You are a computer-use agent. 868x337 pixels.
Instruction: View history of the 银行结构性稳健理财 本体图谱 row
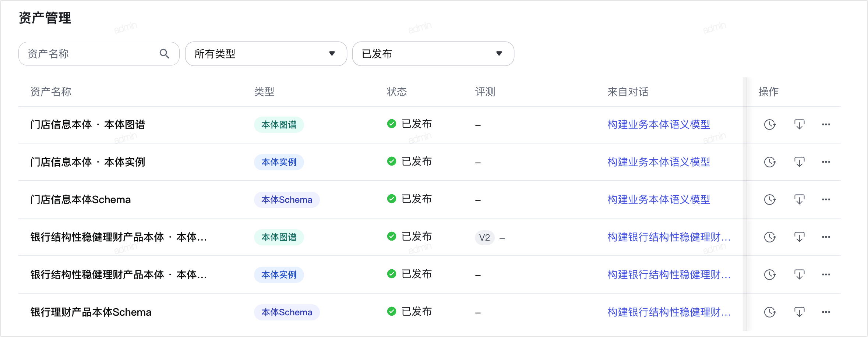coord(770,237)
